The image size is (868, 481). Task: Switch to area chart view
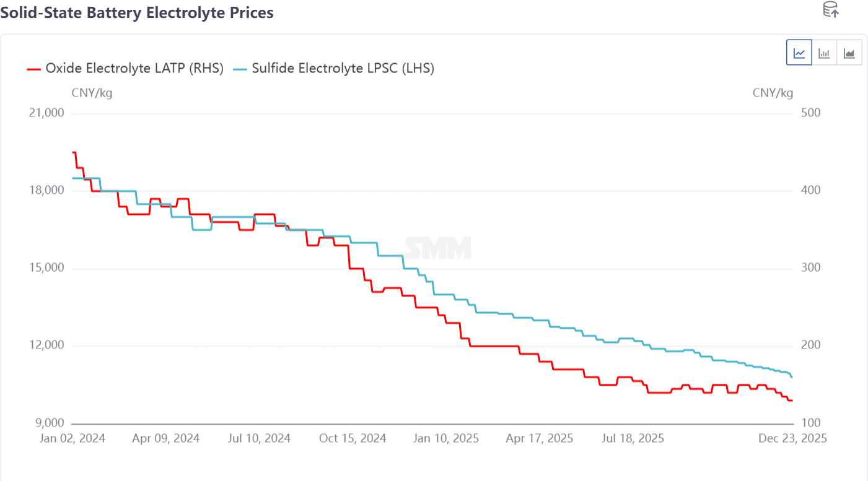[849, 53]
